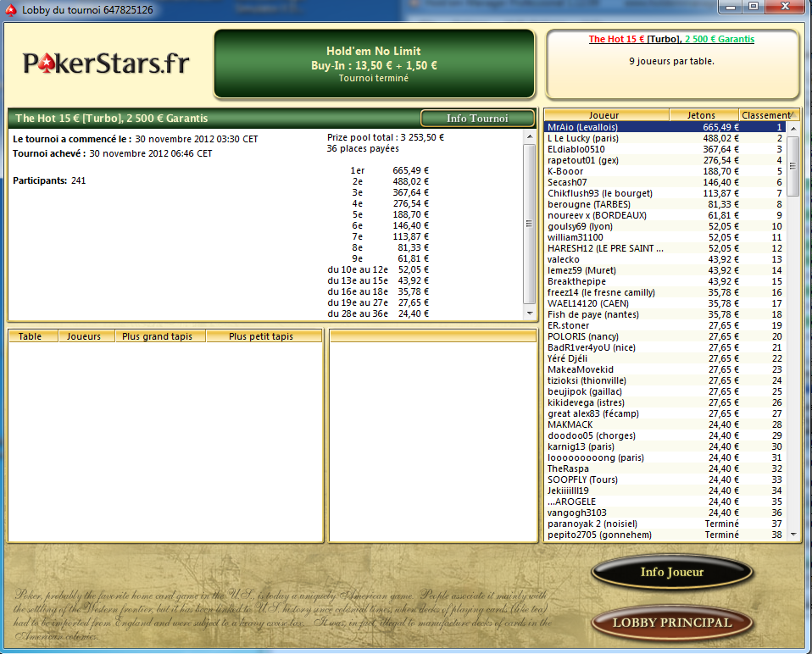Click the prize info panel scroll down arrow

tap(529, 313)
